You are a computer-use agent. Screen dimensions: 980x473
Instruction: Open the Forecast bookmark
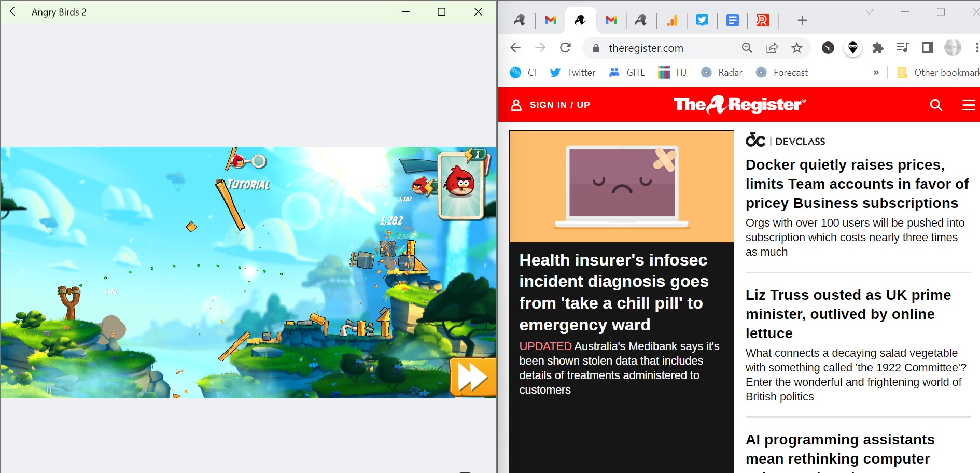(x=782, y=73)
